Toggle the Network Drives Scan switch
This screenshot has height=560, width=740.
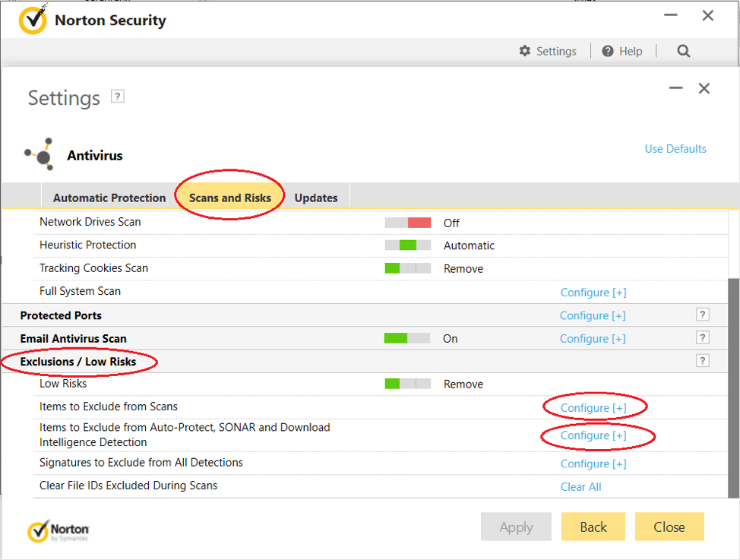click(408, 223)
